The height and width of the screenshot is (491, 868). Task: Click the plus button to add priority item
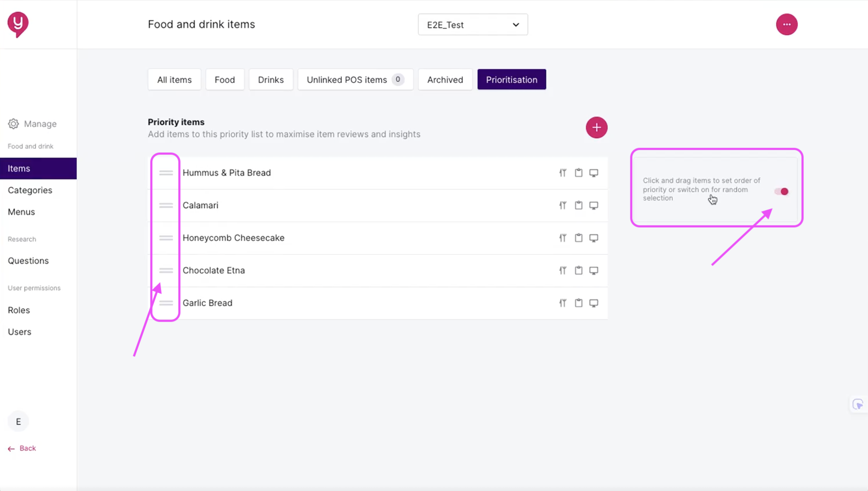point(596,127)
